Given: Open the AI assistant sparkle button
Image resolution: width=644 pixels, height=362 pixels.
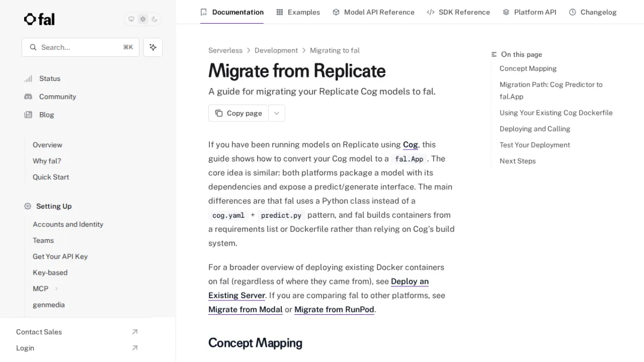Looking at the screenshot, I should (x=153, y=47).
